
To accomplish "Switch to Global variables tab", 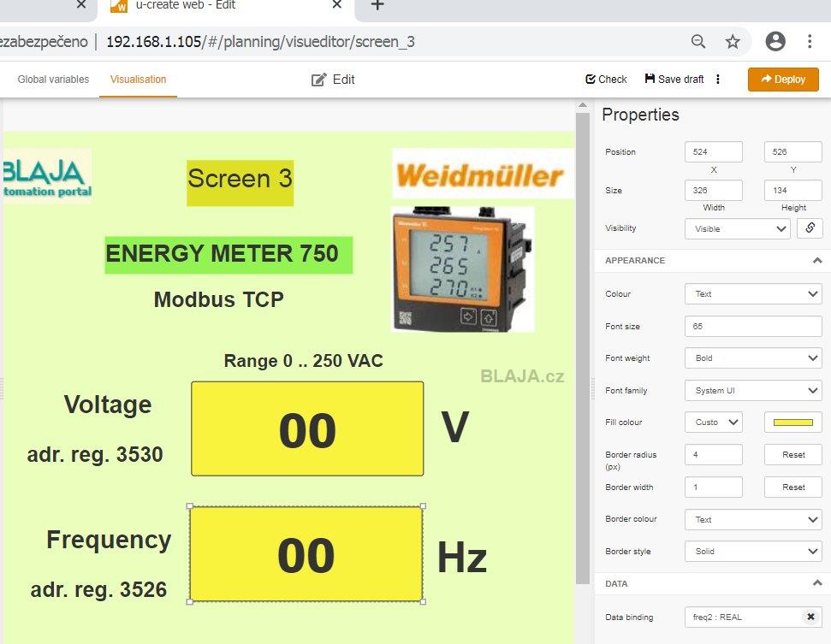I will (53, 80).
